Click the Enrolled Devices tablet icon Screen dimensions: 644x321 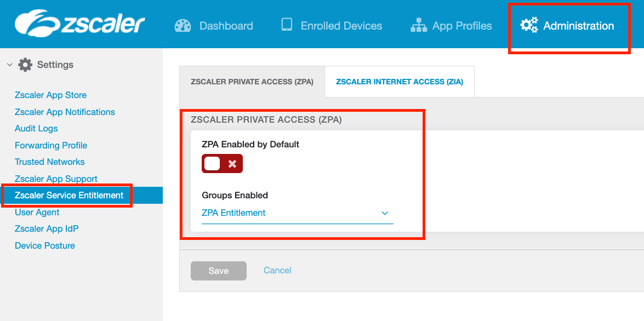[x=287, y=25]
